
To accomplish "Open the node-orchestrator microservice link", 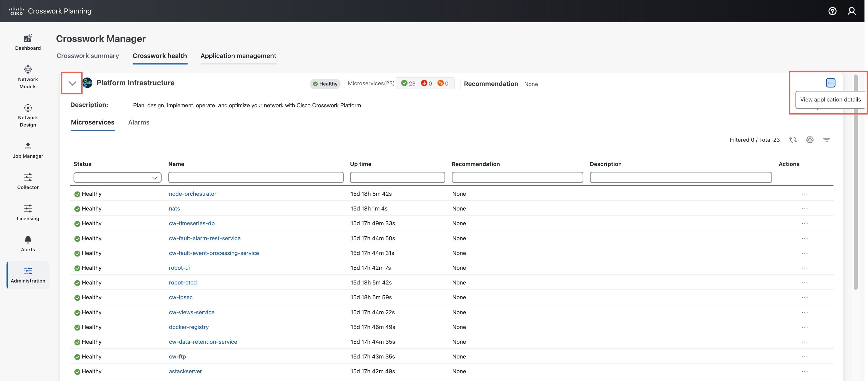I will click(x=192, y=194).
